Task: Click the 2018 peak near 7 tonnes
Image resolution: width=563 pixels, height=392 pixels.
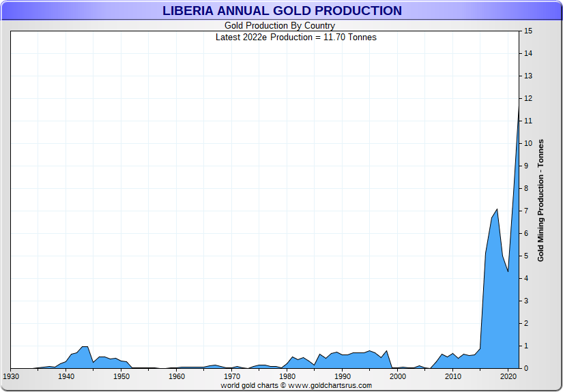Action: point(497,209)
